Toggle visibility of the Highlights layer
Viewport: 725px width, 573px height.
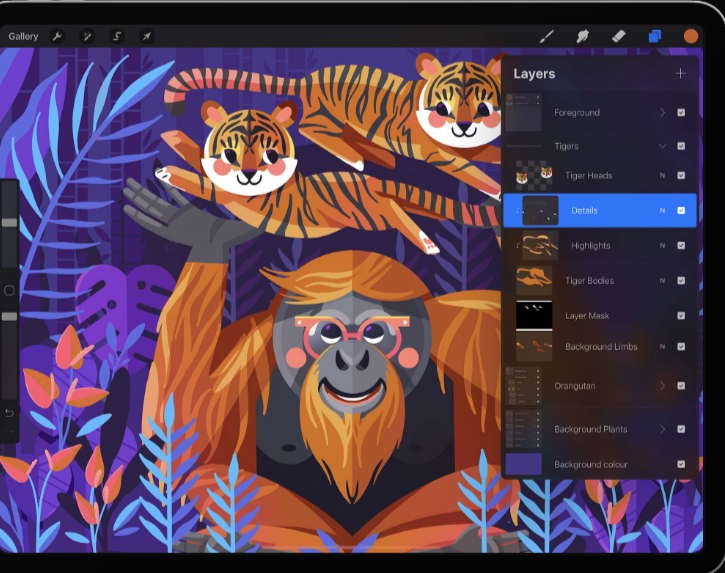[681, 245]
